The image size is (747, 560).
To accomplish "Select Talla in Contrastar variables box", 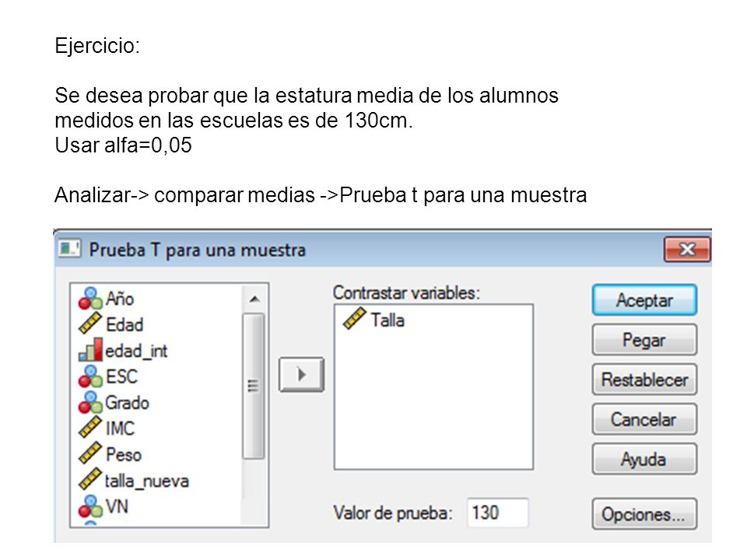I will pyautogui.click(x=388, y=320).
